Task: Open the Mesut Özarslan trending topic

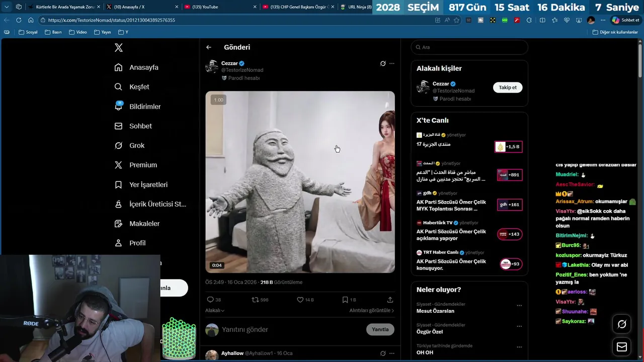Action: (x=435, y=311)
